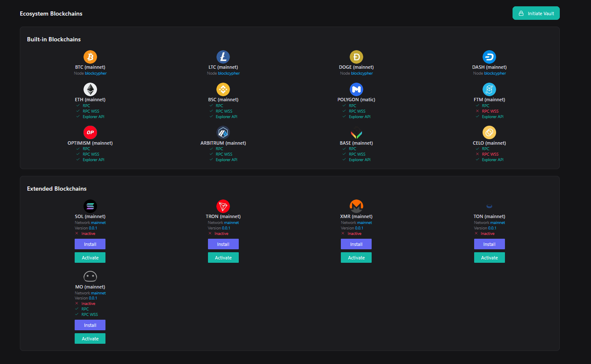Image resolution: width=591 pixels, height=364 pixels.
Task: Click the Monero XMR icon
Action: (x=356, y=206)
